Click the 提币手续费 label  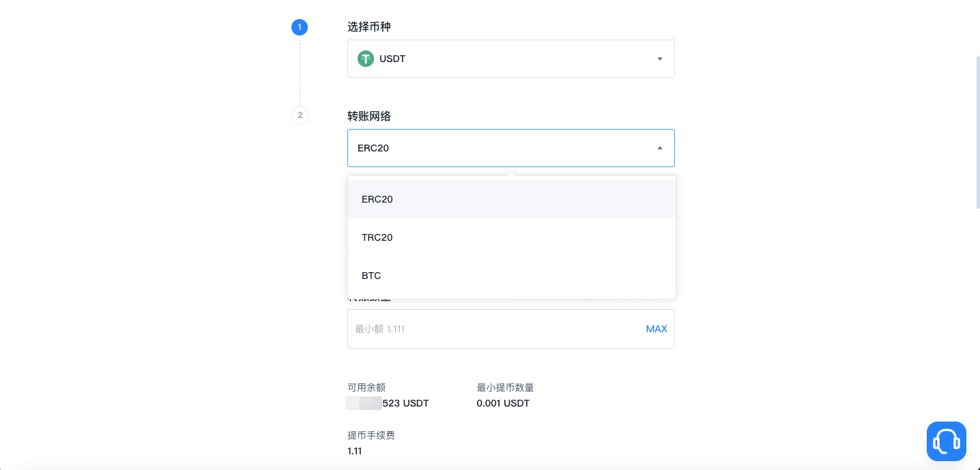click(x=371, y=435)
